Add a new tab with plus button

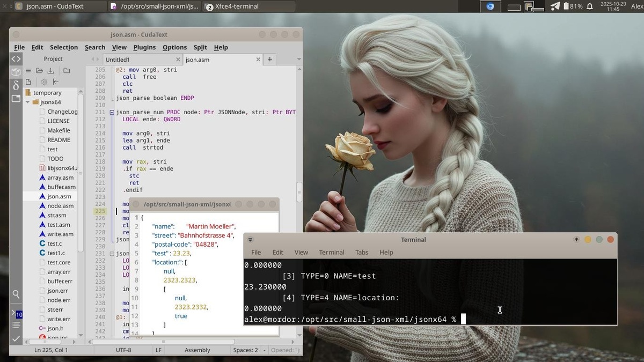[x=270, y=60]
